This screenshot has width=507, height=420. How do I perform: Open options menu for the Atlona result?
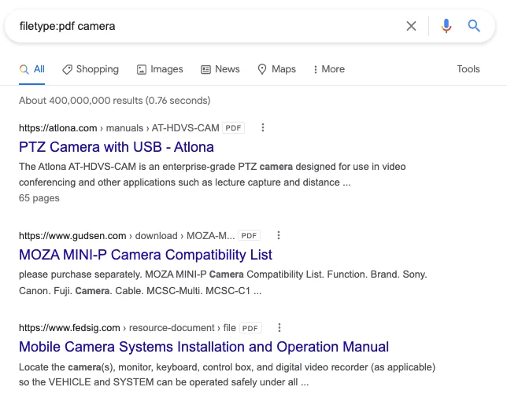pos(263,127)
